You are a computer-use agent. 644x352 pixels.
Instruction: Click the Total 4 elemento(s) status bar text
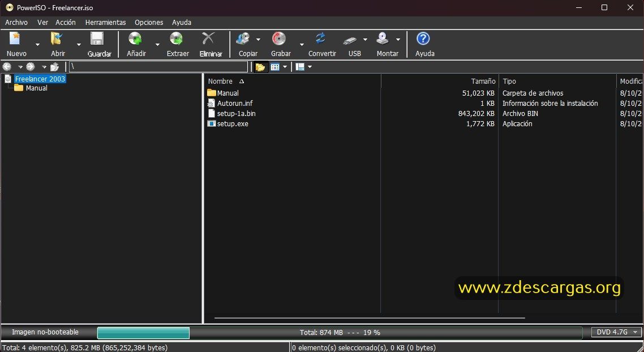point(85,348)
